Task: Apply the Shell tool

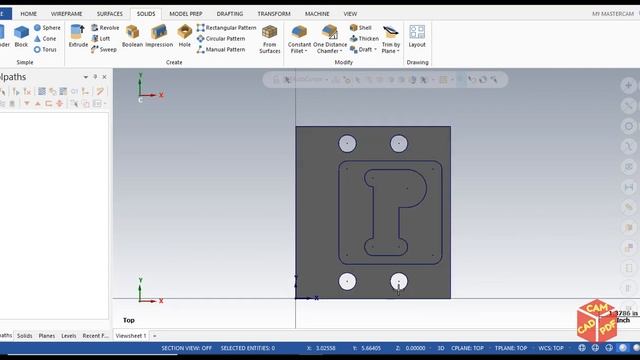Action: 360,28
